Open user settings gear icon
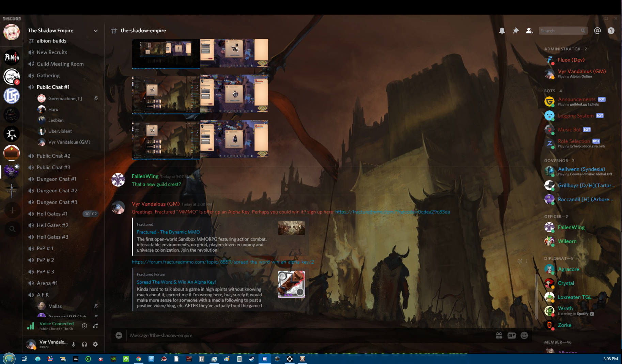The image size is (622, 364). (x=95, y=344)
